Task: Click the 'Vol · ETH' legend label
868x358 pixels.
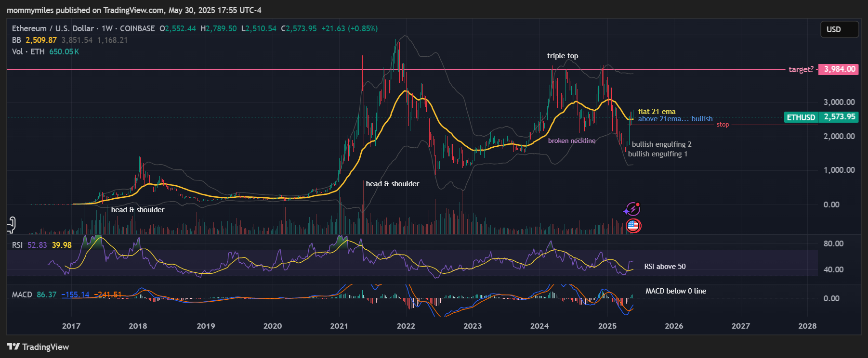Action: [28, 51]
